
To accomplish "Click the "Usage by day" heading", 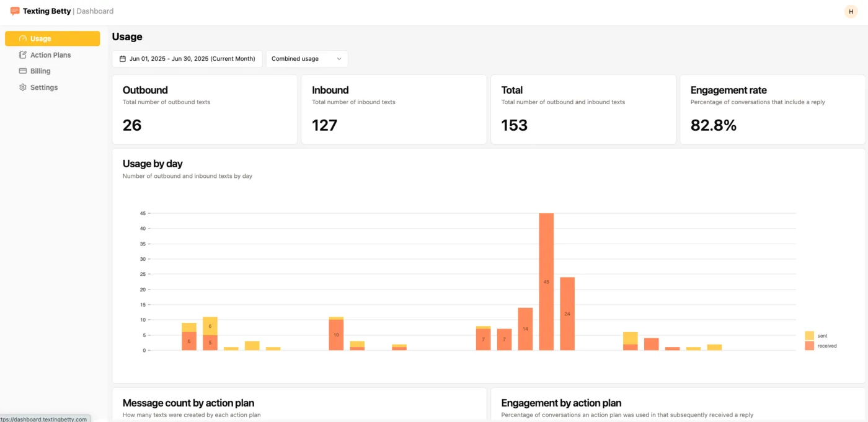I will [x=153, y=164].
